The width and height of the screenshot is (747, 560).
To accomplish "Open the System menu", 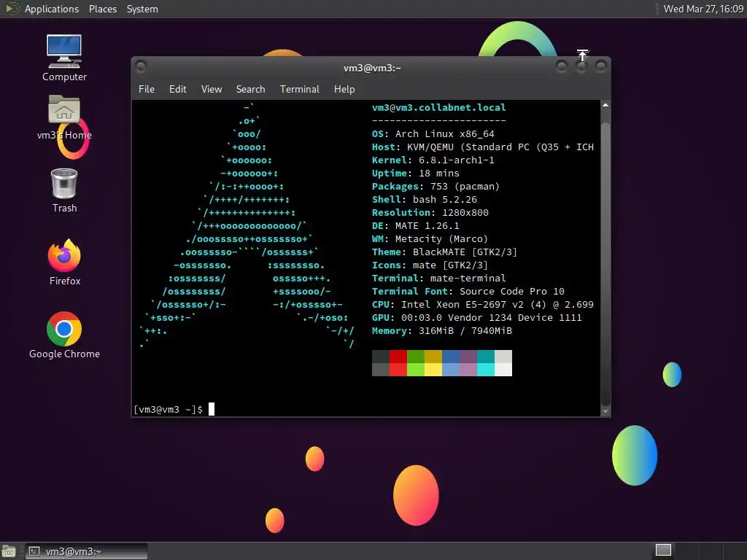I will [x=142, y=9].
